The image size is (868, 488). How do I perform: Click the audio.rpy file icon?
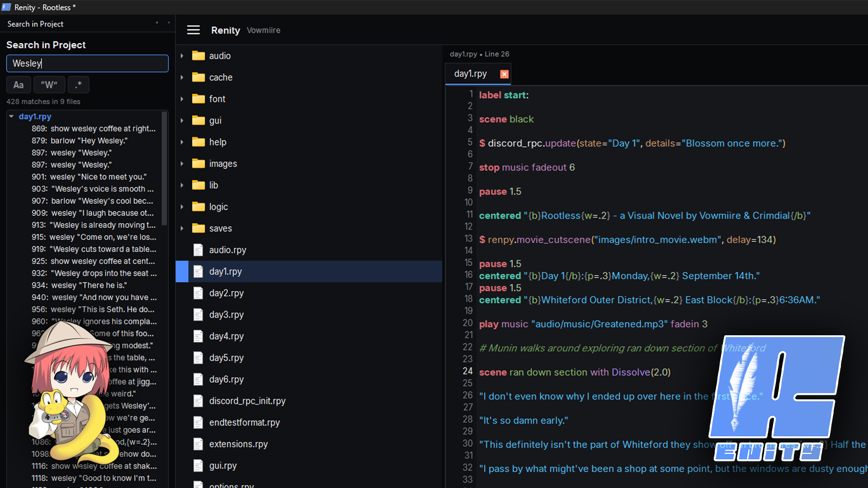coord(198,250)
